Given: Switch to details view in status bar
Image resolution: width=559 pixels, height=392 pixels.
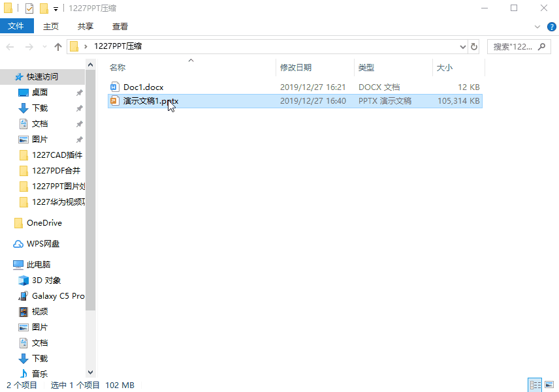Looking at the screenshot, I should (535, 384).
